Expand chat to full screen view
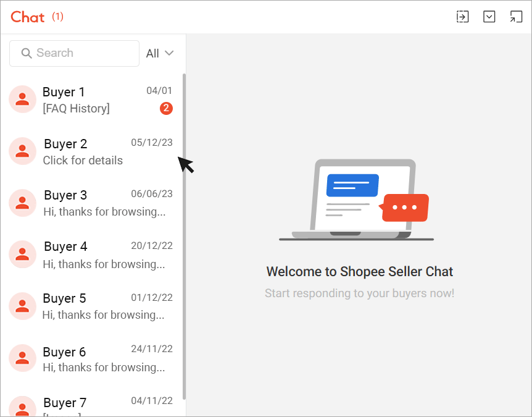Image resolution: width=532 pixels, height=417 pixels. coord(516,17)
